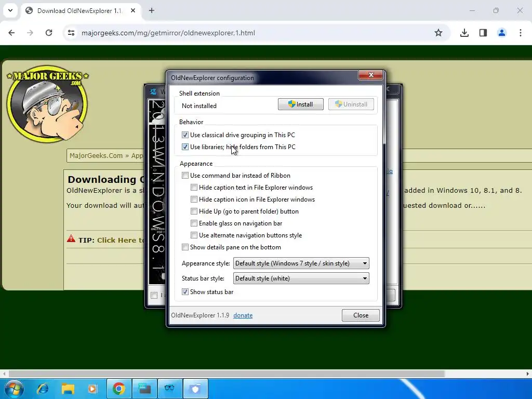Screen dimensions: 532x399
Task: Click the scroll left arrow of page
Action: click(x=4, y=374)
